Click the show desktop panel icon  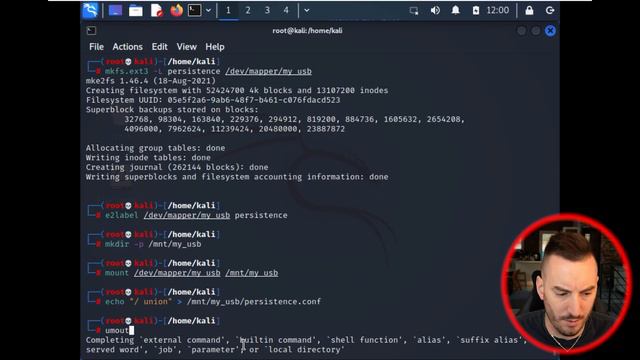tap(115, 10)
